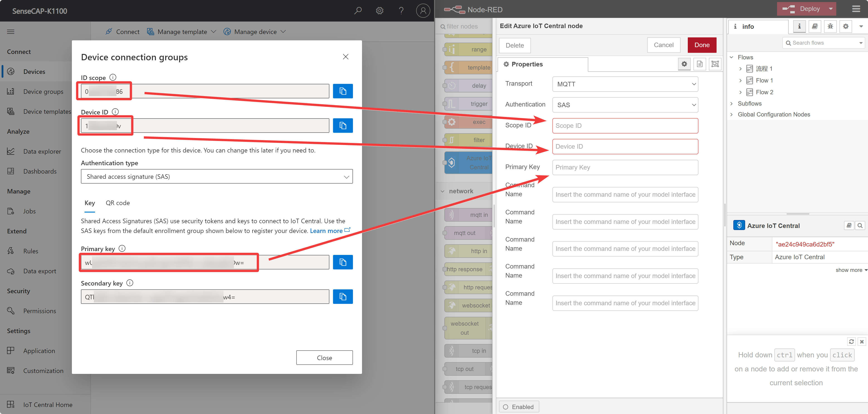Open IoT Central settings gear
Screen dimensions: 868x414
tap(379, 11)
